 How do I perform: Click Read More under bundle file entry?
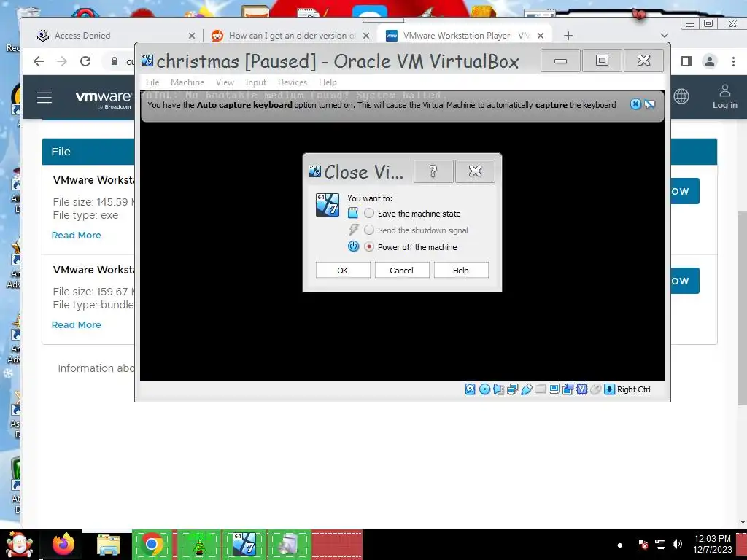pos(76,324)
